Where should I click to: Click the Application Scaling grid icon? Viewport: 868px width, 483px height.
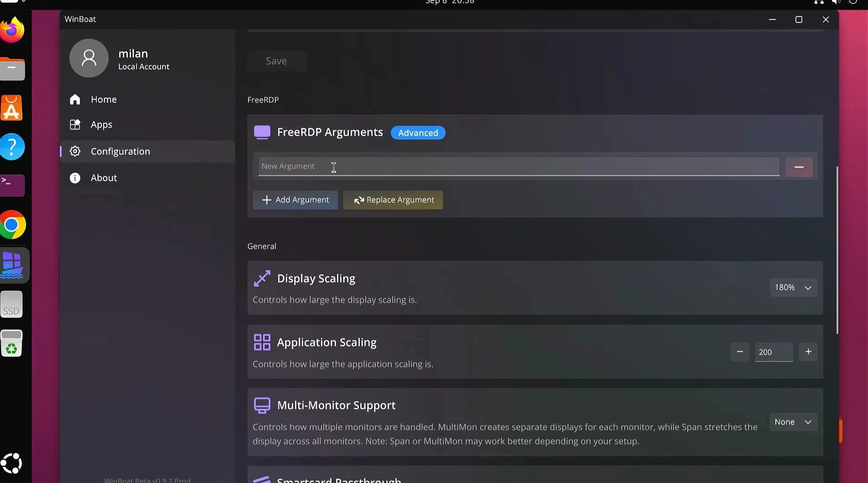pyautogui.click(x=262, y=342)
